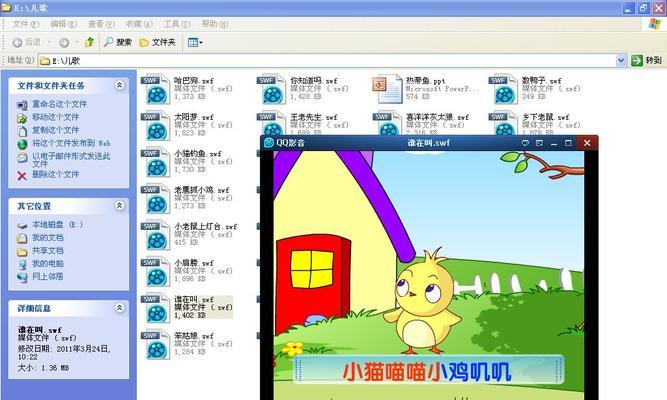This screenshot has width=667, height=400.
Task: Open 网上邻居 in other places
Action: [x=48, y=277]
